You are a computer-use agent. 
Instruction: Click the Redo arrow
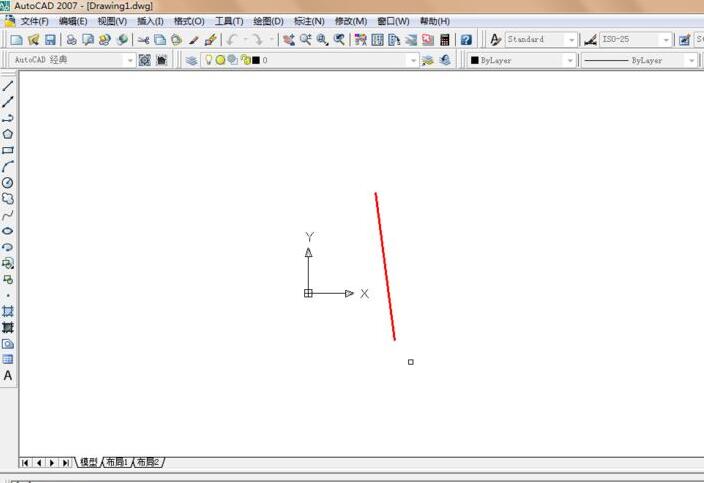[258, 40]
